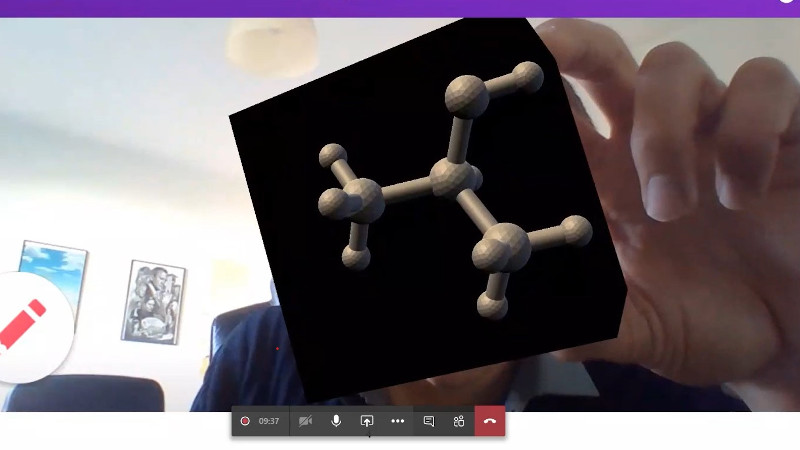Hang up the call with the red button
Viewport: 800px width, 450px height.
[x=490, y=421]
